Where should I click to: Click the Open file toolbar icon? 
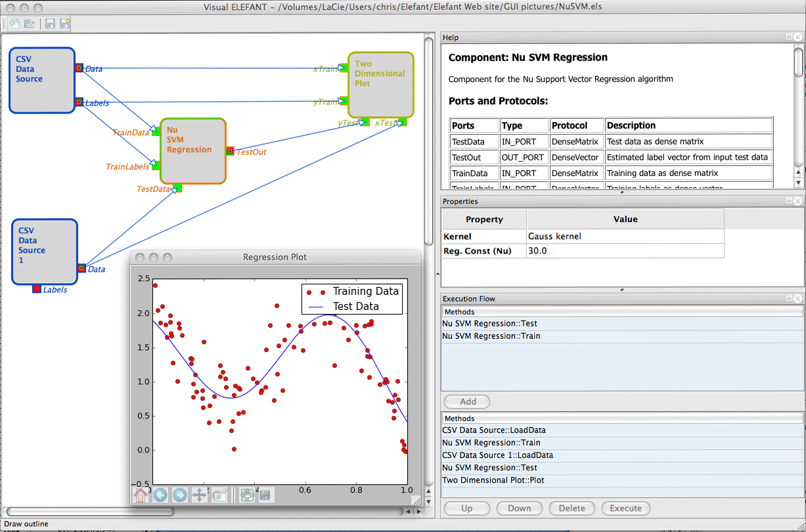tap(30, 24)
